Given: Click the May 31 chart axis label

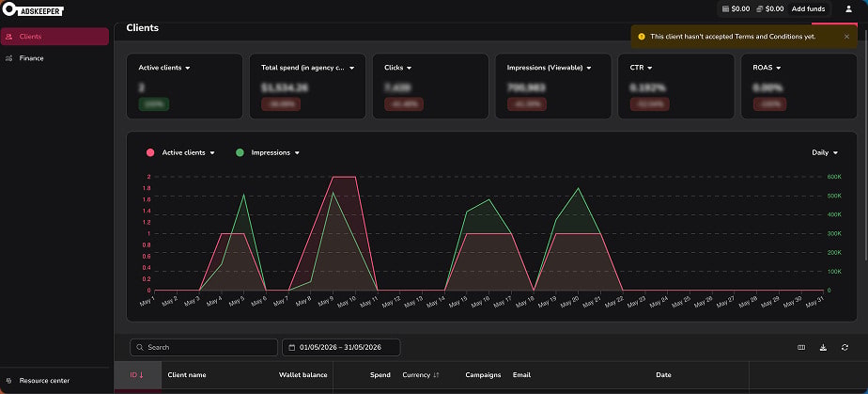Looking at the screenshot, I should coord(816,302).
